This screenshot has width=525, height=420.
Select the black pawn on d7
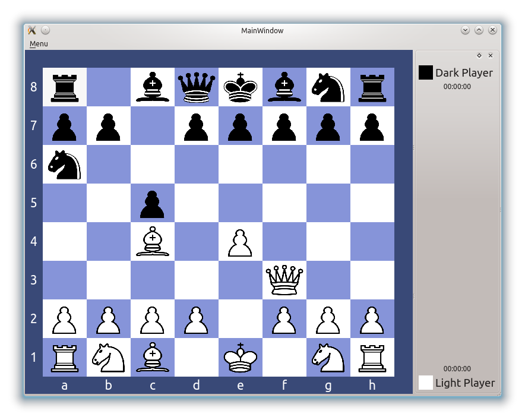point(197,126)
